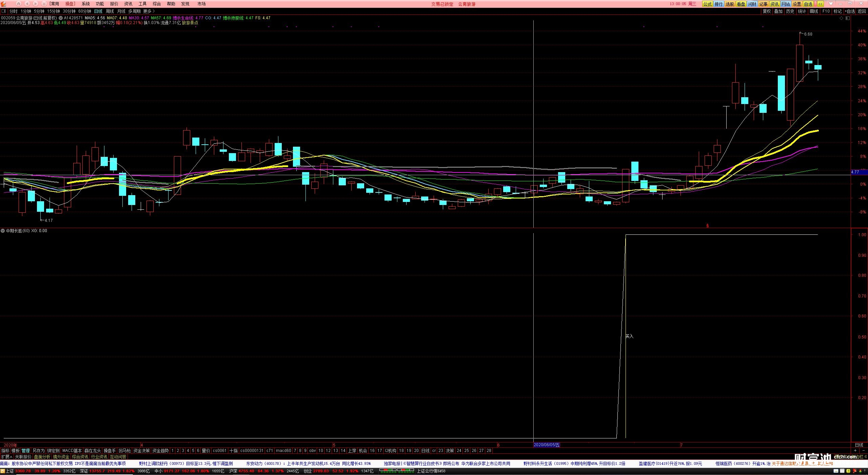Click the double-chevron down icon in title bar
Viewport: 868px width, 475px height.
44,4
